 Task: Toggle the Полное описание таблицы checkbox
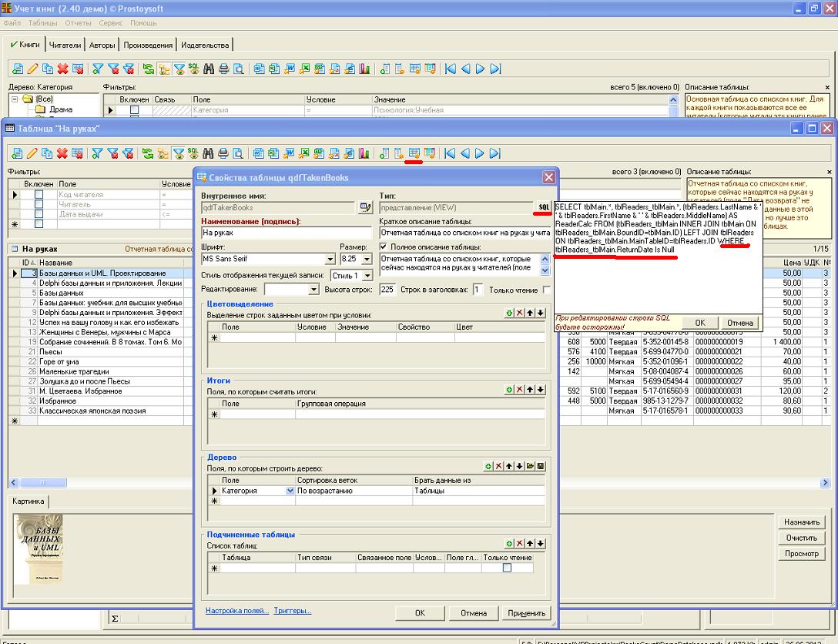tap(384, 247)
